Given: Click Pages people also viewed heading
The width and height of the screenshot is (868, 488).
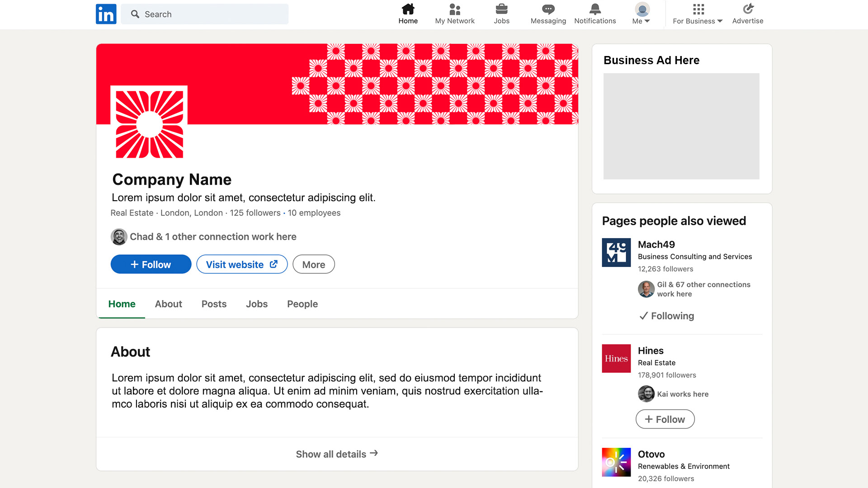Looking at the screenshot, I should point(674,221).
